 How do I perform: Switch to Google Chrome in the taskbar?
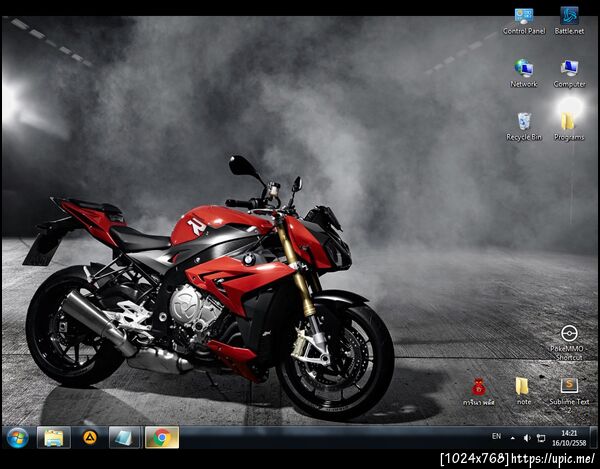tap(162, 438)
